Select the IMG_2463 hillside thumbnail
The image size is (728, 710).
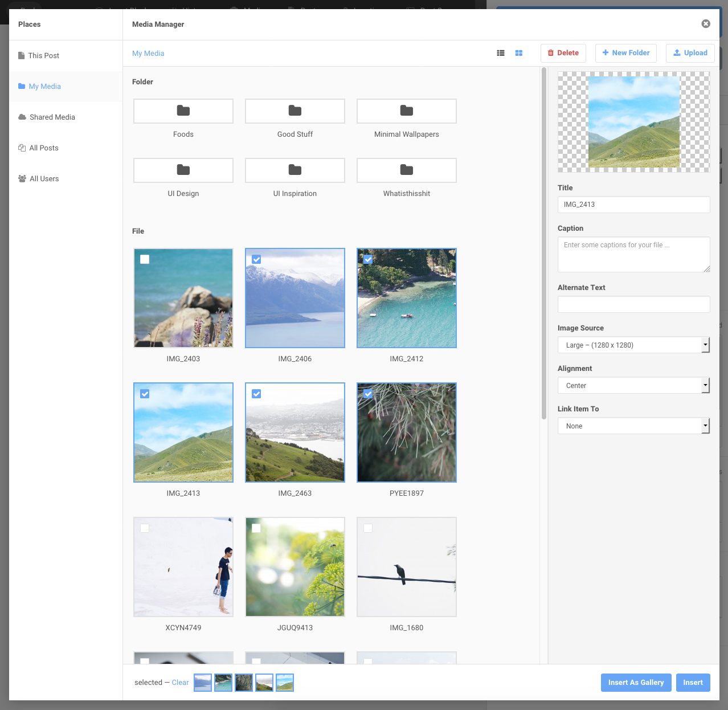[x=295, y=432]
